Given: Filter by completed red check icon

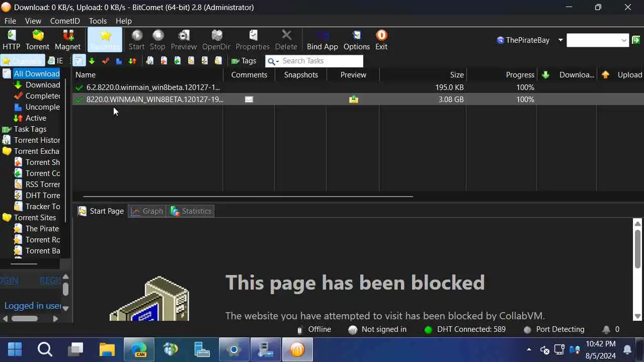Looking at the screenshot, I should 105,61.
